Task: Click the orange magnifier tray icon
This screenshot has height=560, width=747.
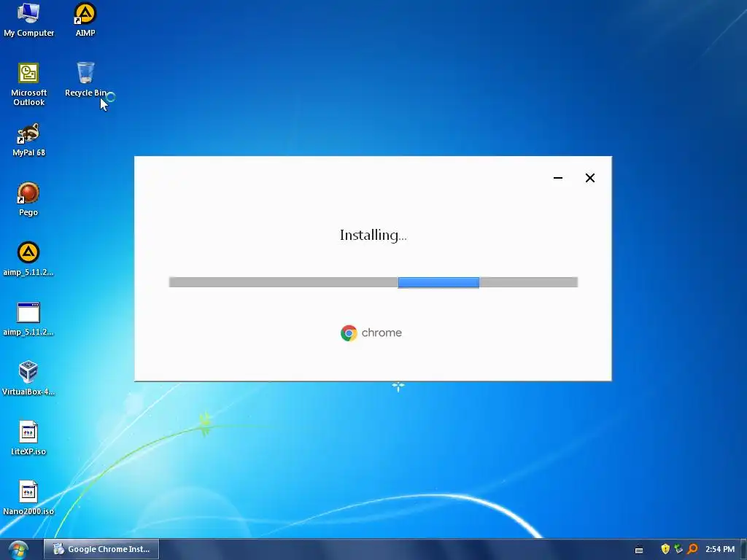Action: pyautogui.click(x=692, y=549)
